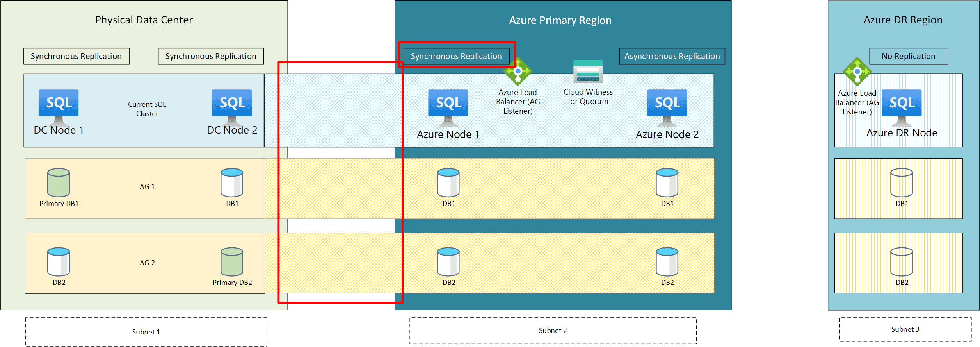Select the Subnet 2 dashed box

click(553, 331)
